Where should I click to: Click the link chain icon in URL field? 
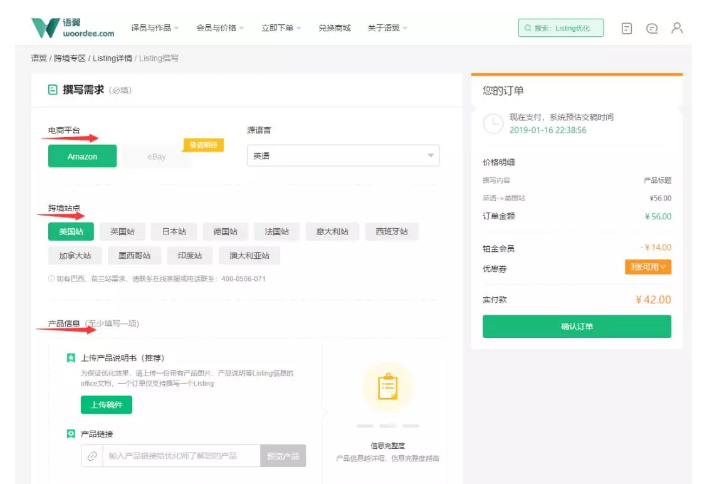click(x=92, y=456)
